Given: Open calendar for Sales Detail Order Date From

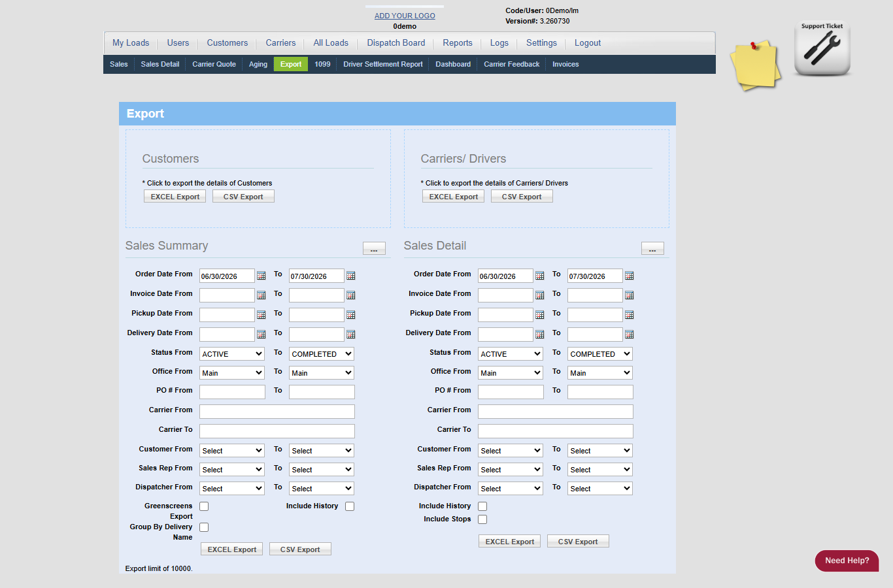Looking at the screenshot, I should coord(540,276).
